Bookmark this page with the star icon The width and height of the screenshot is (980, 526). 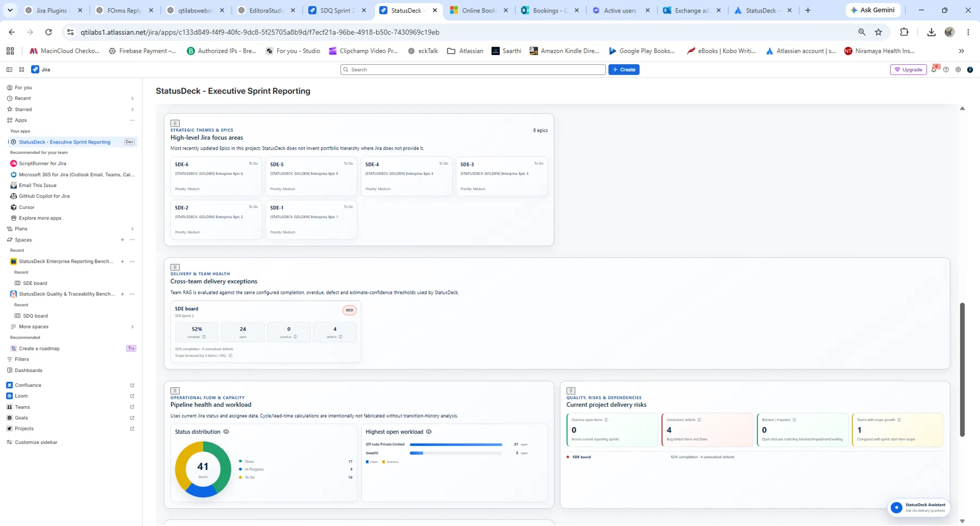coord(878,32)
